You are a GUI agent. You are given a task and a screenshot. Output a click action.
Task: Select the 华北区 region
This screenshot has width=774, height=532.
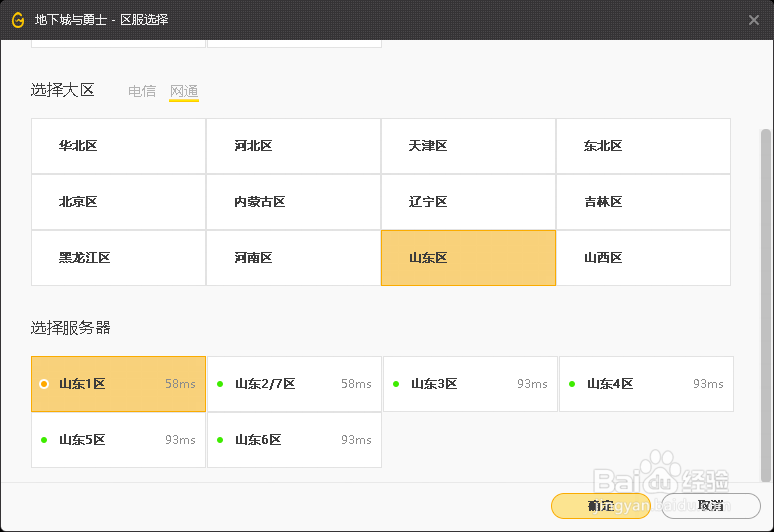tap(118, 146)
